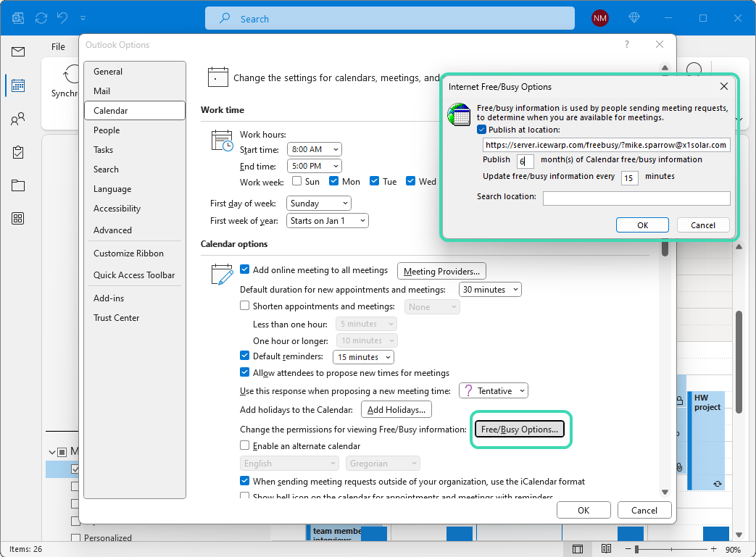Click the Synchronize ribbon icon
Image resolution: width=756 pixels, height=557 pixels.
tap(70, 75)
